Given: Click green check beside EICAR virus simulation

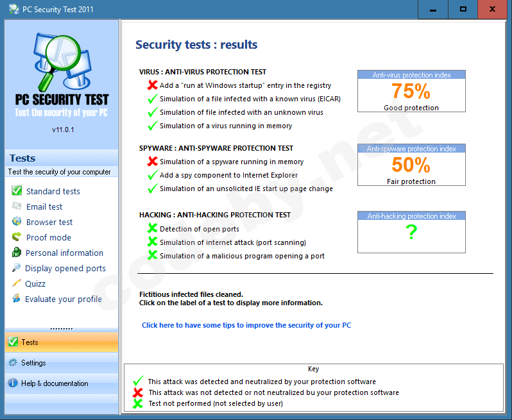Looking at the screenshot, I should pos(153,99).
